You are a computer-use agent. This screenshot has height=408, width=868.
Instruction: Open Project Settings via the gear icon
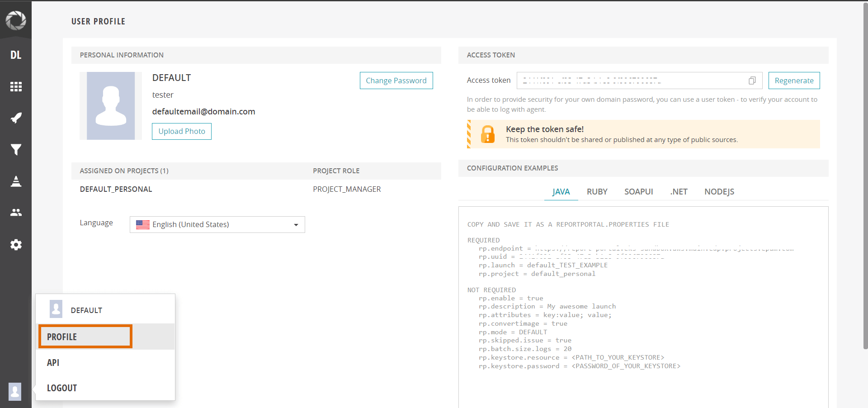click(16, 245)
